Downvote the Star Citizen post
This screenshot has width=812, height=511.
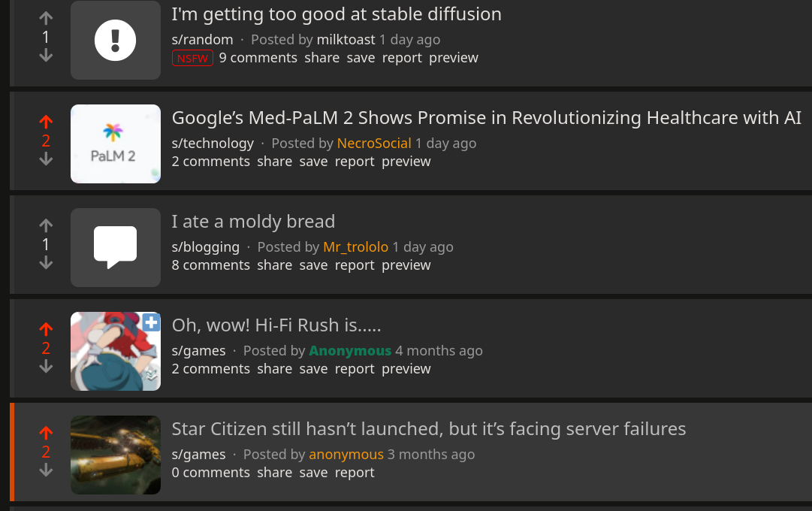(46, 470)
